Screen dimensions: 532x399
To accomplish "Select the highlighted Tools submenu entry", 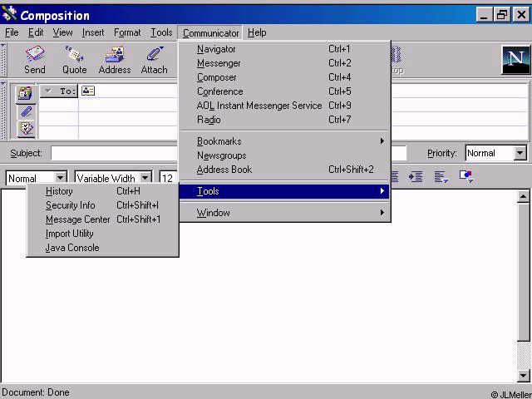I will [x=284, y=191].
